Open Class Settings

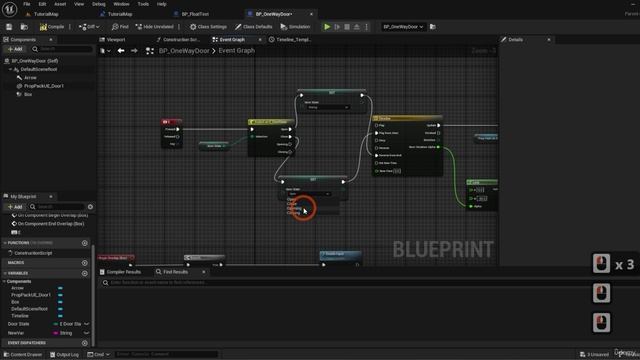coord(208,27)
